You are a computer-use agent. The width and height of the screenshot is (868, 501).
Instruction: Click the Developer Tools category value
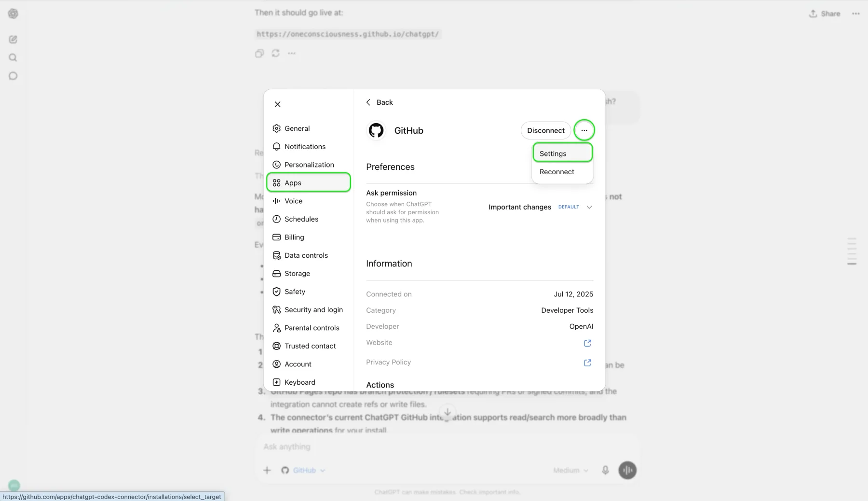pos(567,310)
